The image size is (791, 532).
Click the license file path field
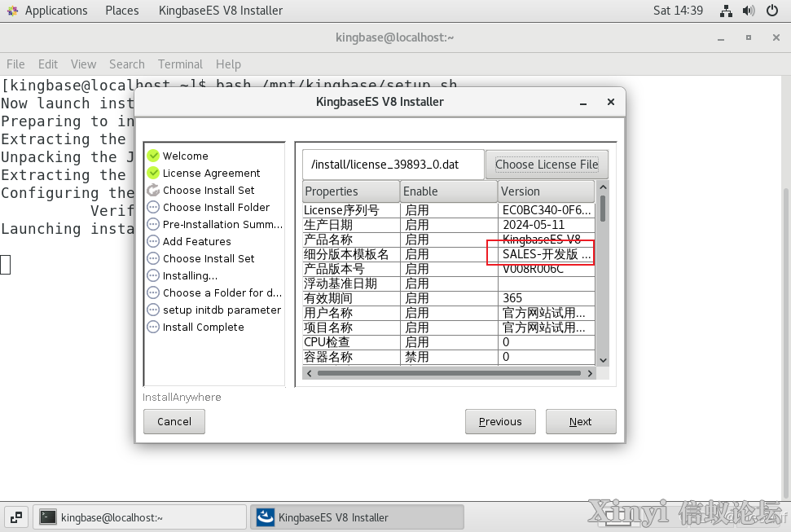point(393,165)
